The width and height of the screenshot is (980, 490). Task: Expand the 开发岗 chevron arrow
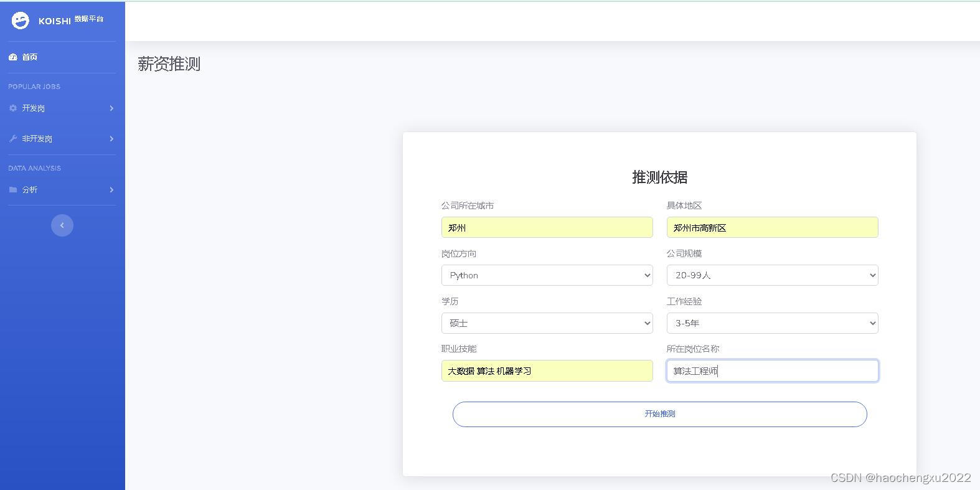coord(111,108)
